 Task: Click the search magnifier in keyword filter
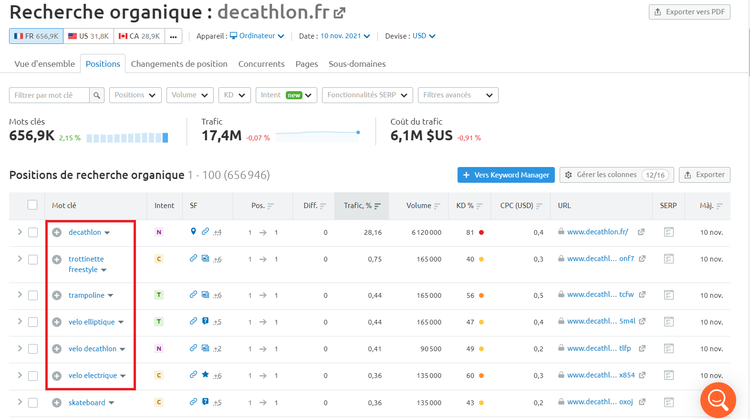pos(97,95)
